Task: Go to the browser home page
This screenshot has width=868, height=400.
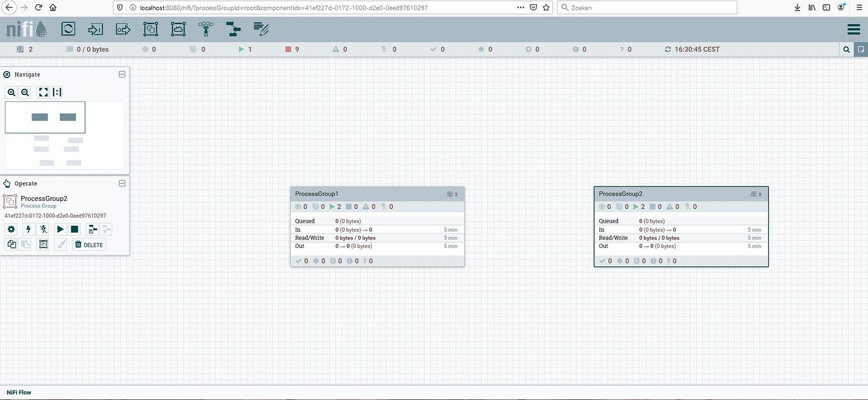Action: coord(53,7)
